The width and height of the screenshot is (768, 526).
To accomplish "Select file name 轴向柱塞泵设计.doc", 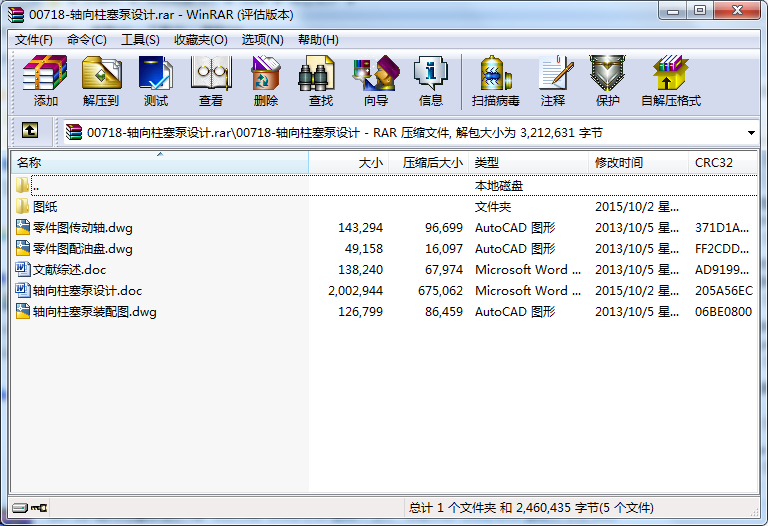I will pyautogui.click(x=88, y=291).
